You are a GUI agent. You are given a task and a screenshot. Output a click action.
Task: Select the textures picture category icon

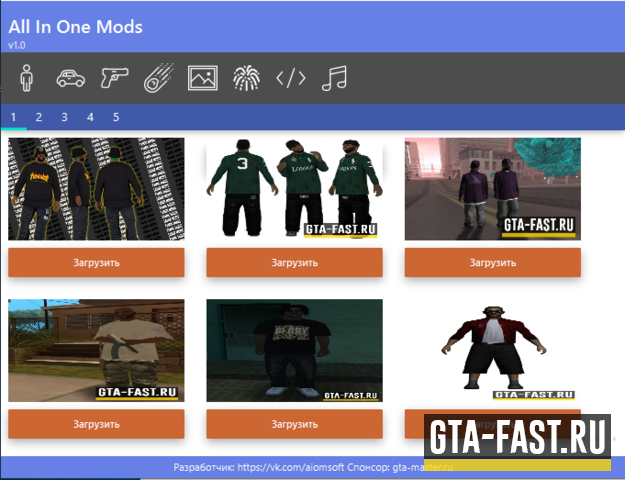coord(203,78)
